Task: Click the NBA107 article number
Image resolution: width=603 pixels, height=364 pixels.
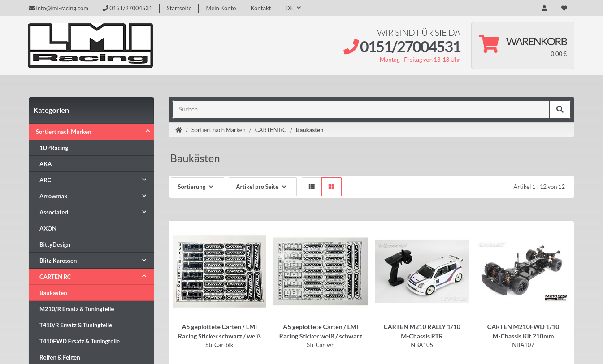Action: (x=523, y=345)
